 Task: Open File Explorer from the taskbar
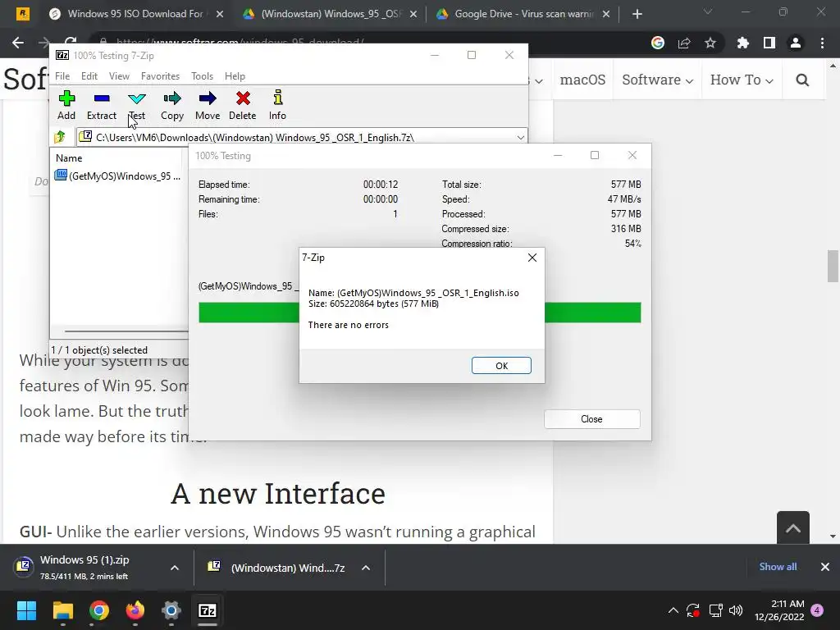[x=62, y=610]
